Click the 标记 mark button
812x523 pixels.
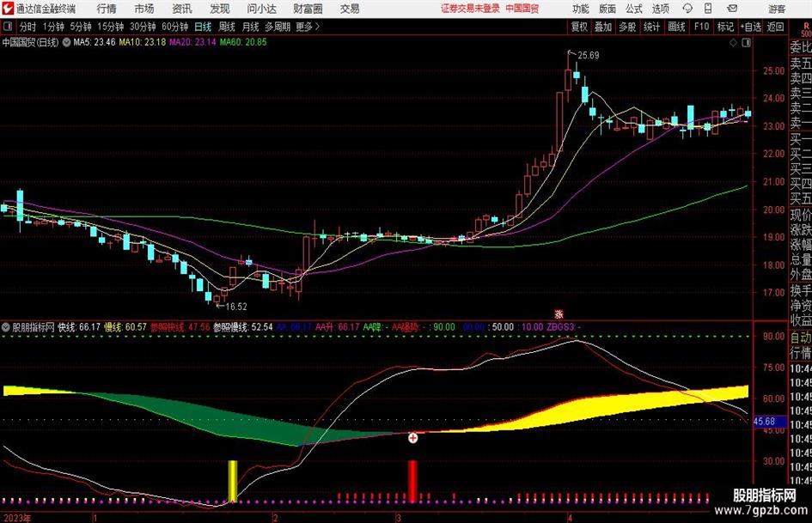tap(725, 27)
